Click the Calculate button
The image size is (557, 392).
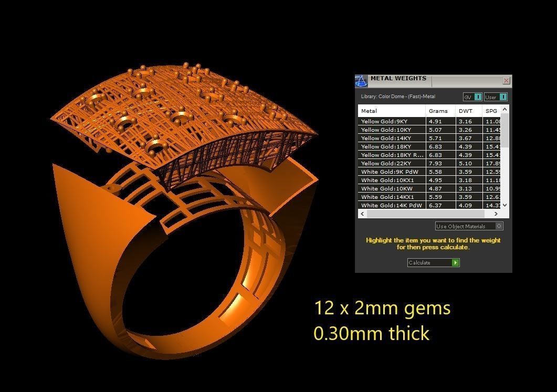434,263
